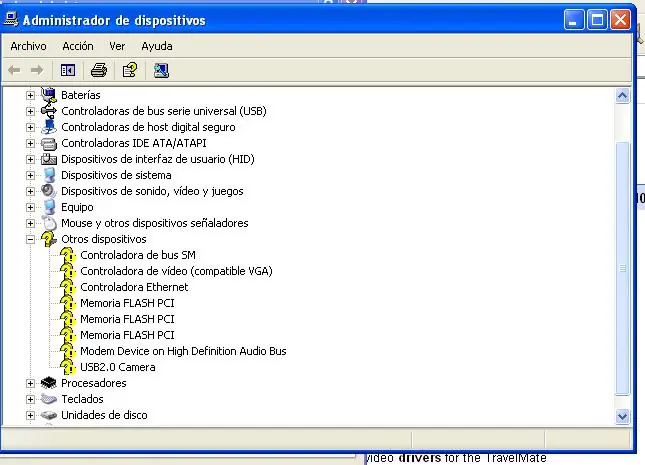Select Controladora de bus SM device
Image resolution: width=645 pixels, height=465 pixels.
click(138, 255)
